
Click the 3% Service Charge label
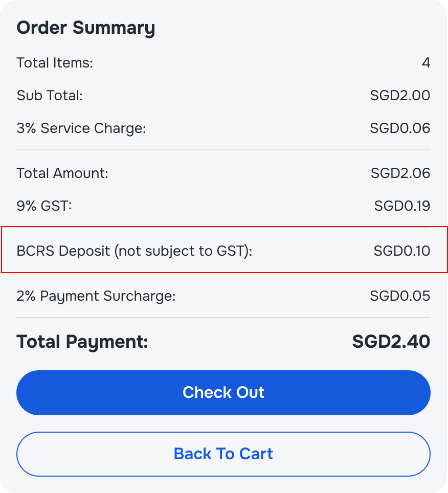pos(81,128)
